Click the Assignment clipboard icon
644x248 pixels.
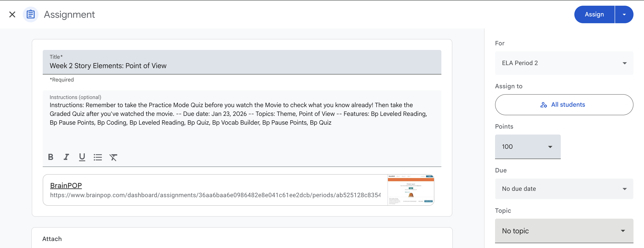[x=30, y=14]
